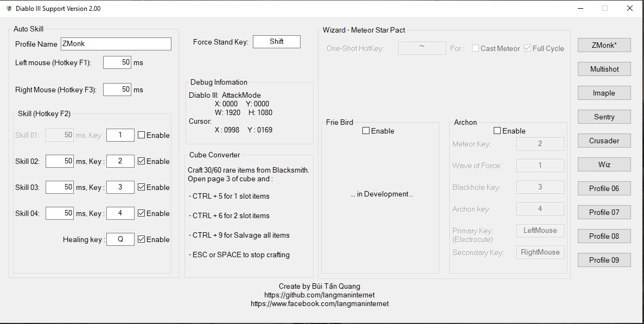Click the cursor 'X : 0998' value
This screenshot has height=324, width=644.
(x=227, y=130)
